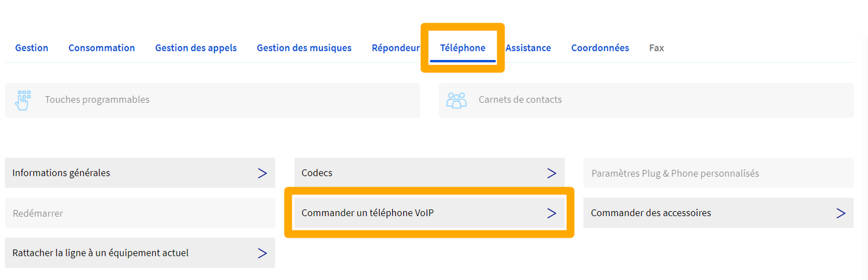The width and height of the screenshot is (868, 280).
Task: Open Carnets de contacts tile
Action: [520, 100]
